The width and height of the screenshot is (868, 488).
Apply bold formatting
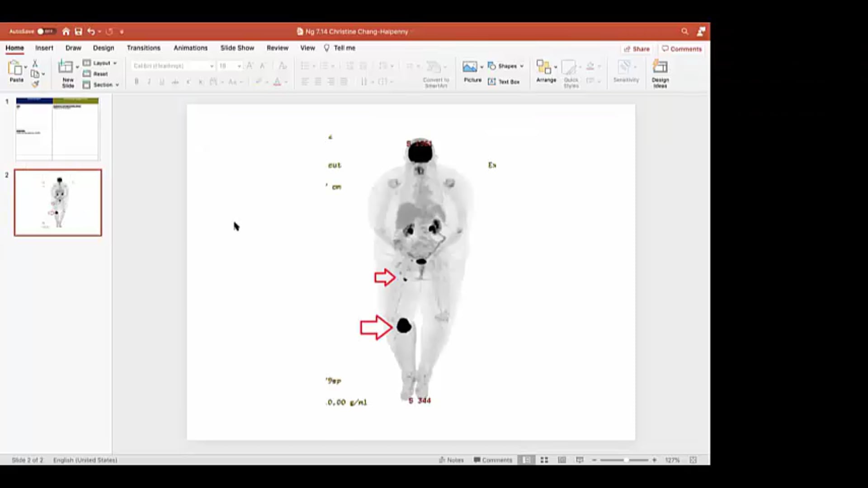[x=136, y=82]
